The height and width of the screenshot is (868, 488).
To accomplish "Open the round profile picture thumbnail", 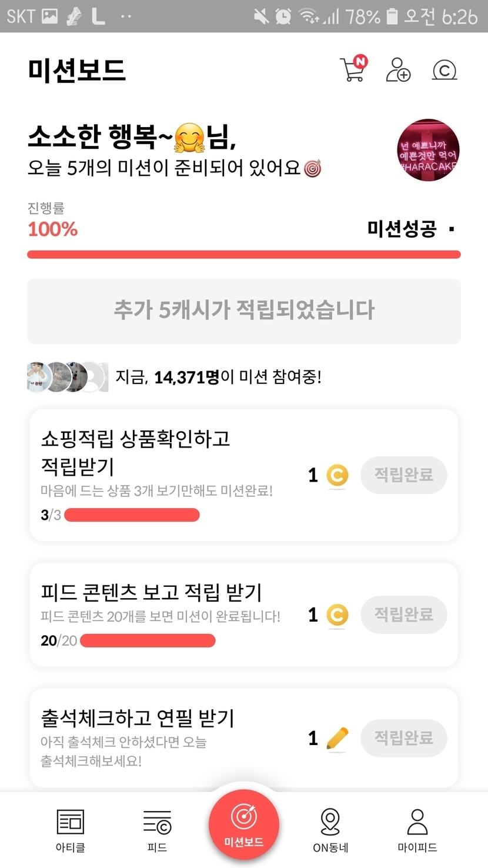I will [428, 150].
